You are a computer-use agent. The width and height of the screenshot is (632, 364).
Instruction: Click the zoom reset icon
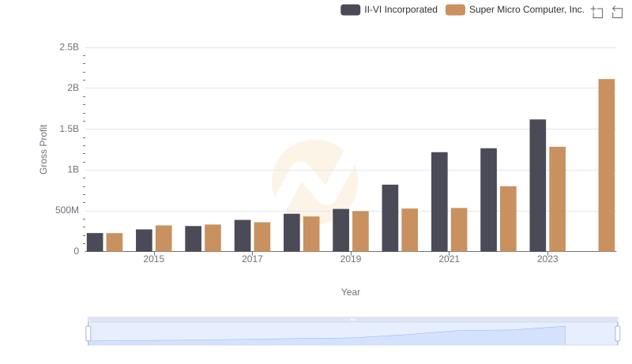click(x=617, y=12)
